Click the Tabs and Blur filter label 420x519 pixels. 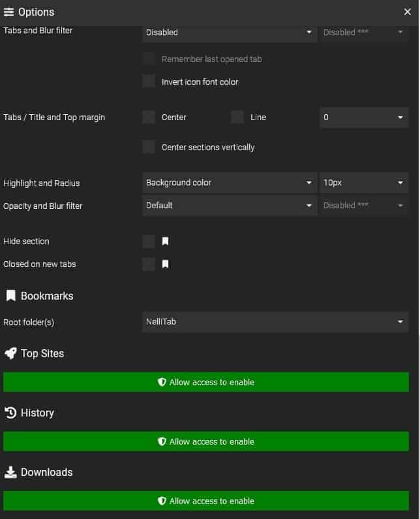pos(38,31)
